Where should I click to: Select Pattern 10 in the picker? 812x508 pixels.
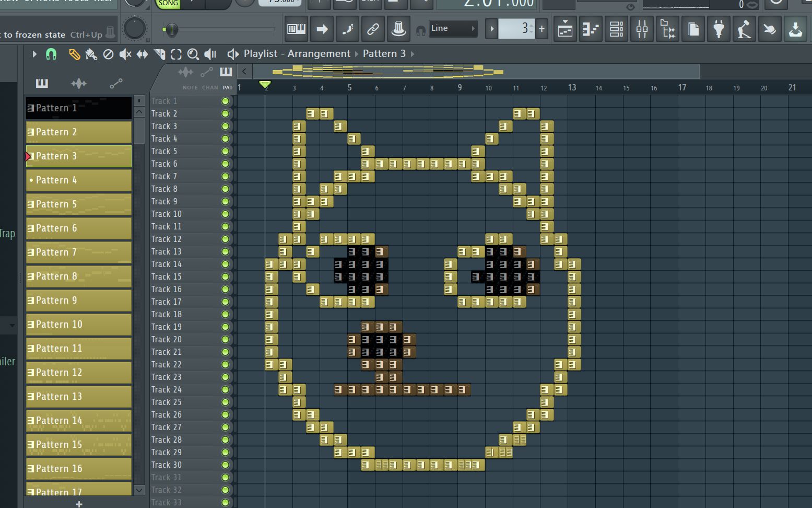click(79, 325)
